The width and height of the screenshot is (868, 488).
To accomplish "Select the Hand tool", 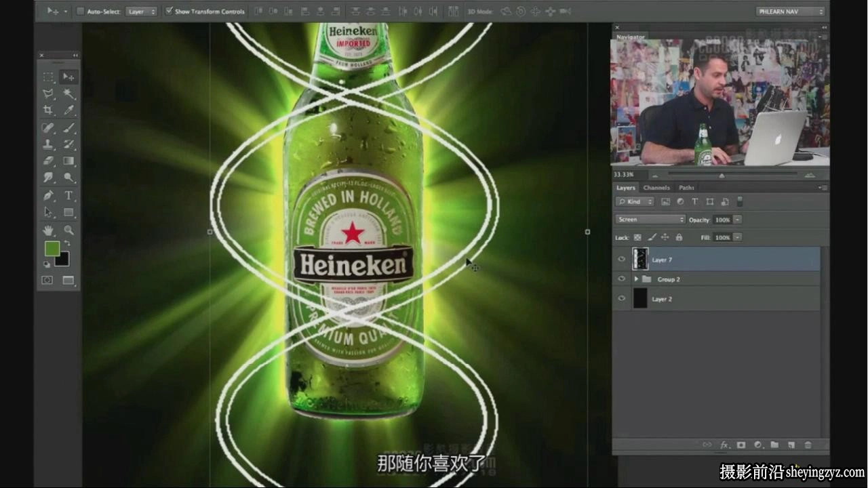I will point(48,230).
